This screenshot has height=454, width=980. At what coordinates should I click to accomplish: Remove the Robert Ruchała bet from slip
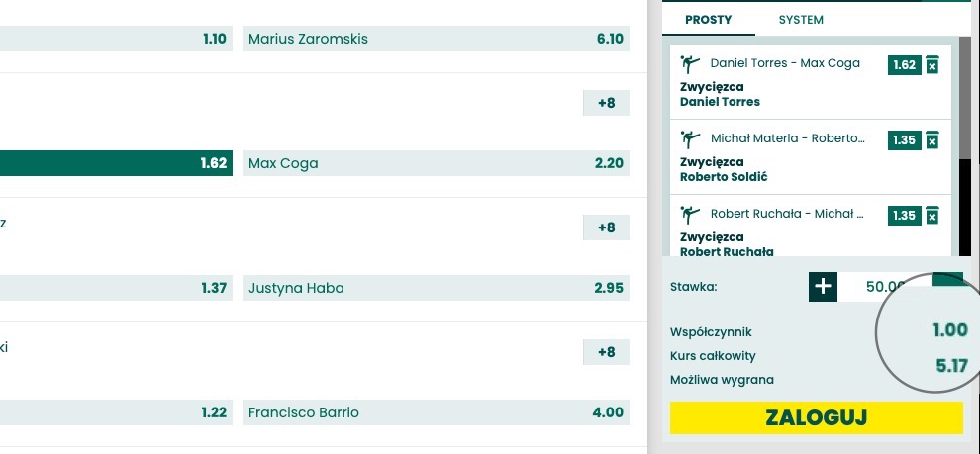click(x=931, y=215)
